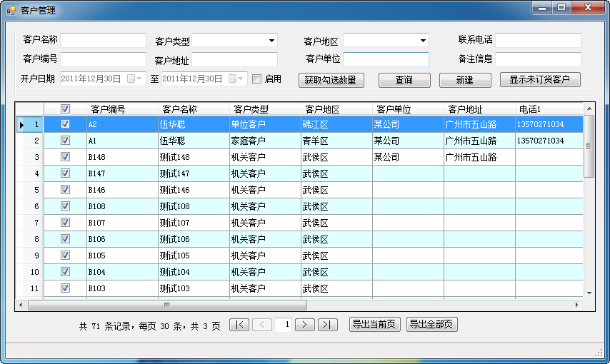
Task: Toggle the 启用 checkbox
Action: [256, 79]
